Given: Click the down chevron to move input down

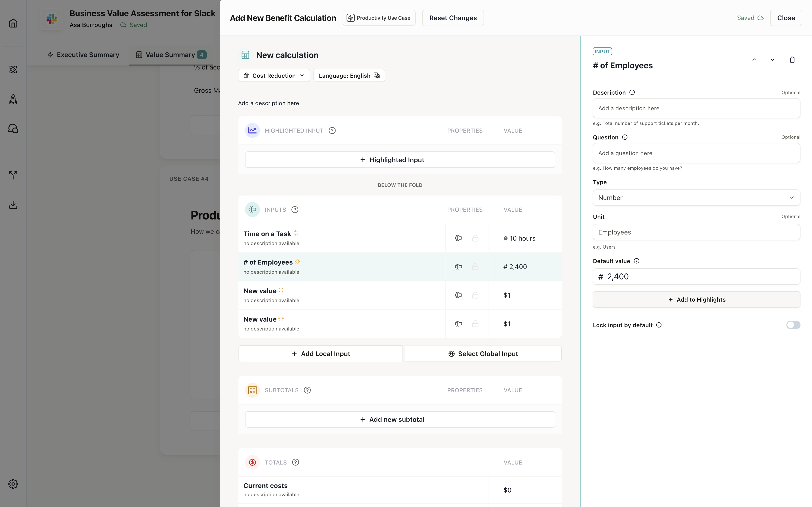Looking at the screenshot, I should click(x=772, y=60).
